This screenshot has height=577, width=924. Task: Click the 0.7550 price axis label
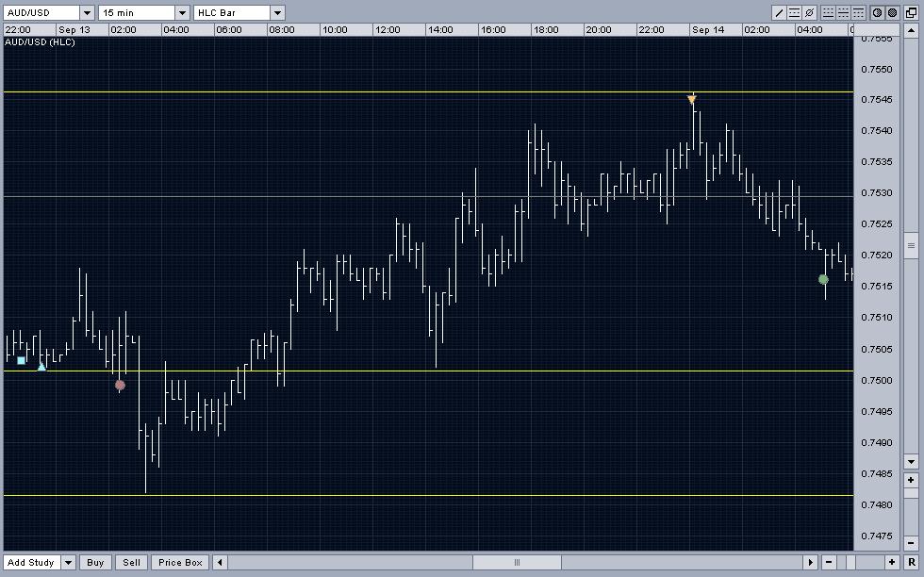coord(877,69)
